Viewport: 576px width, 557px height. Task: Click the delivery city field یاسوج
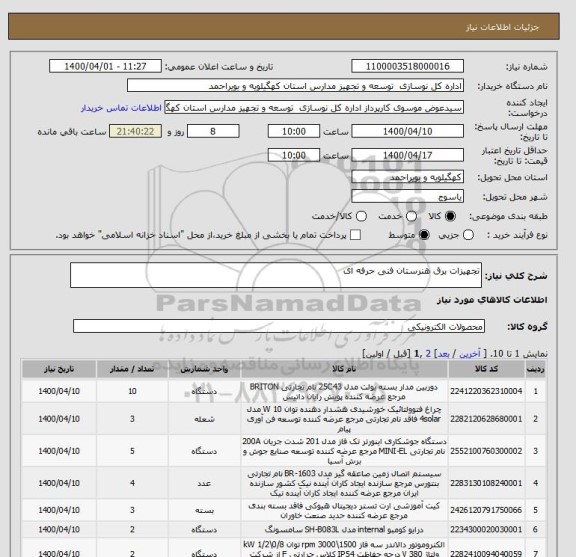(407, 197)
